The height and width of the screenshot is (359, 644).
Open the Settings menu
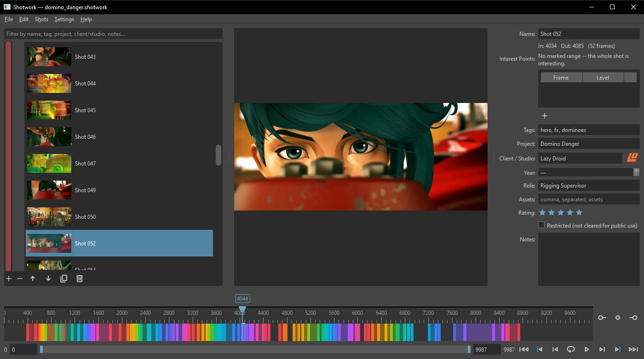point(64,19)
